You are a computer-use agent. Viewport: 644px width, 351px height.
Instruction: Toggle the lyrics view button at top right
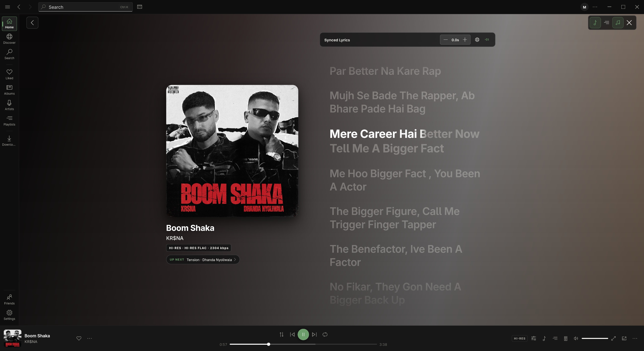click(x=595, y=23)
